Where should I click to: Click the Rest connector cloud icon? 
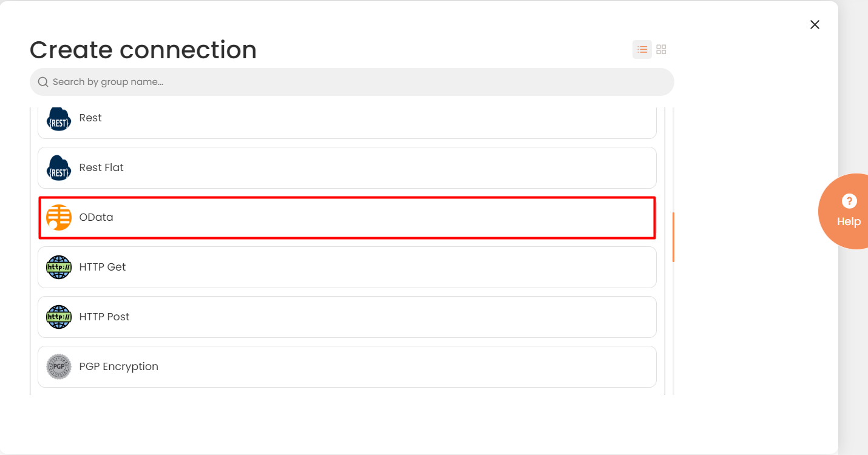[59, 119]
